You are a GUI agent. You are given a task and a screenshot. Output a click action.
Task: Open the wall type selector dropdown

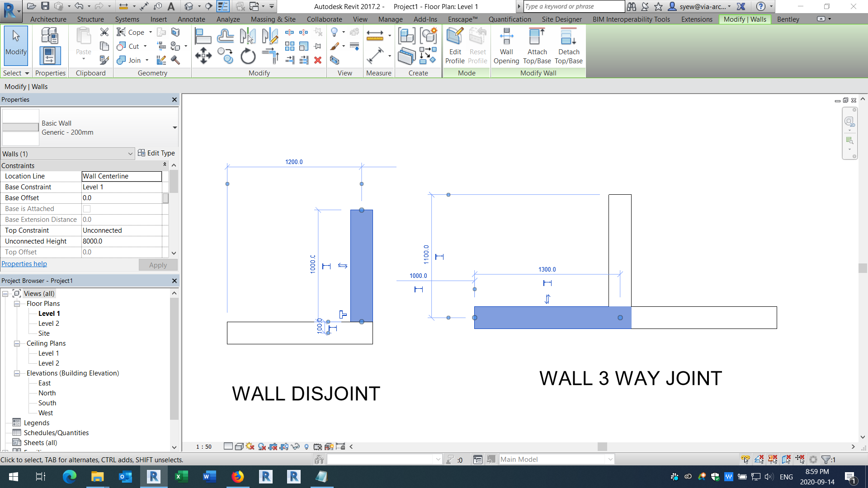[175, 128]
